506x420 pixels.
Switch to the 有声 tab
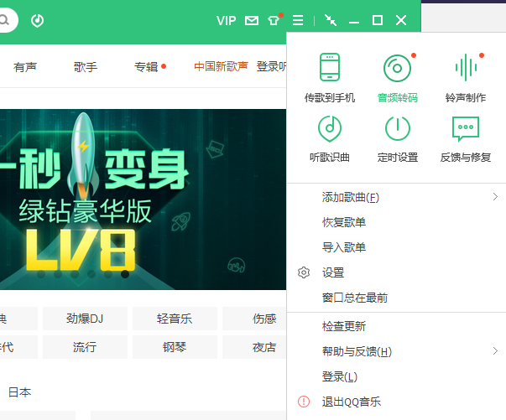pyautogui.click(x=25, y=67)
